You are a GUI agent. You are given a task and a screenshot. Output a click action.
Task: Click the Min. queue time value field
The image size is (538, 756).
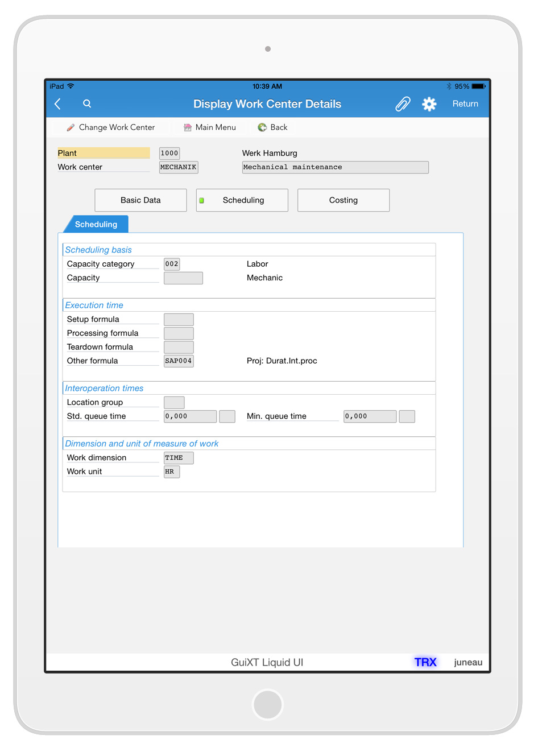370,416
